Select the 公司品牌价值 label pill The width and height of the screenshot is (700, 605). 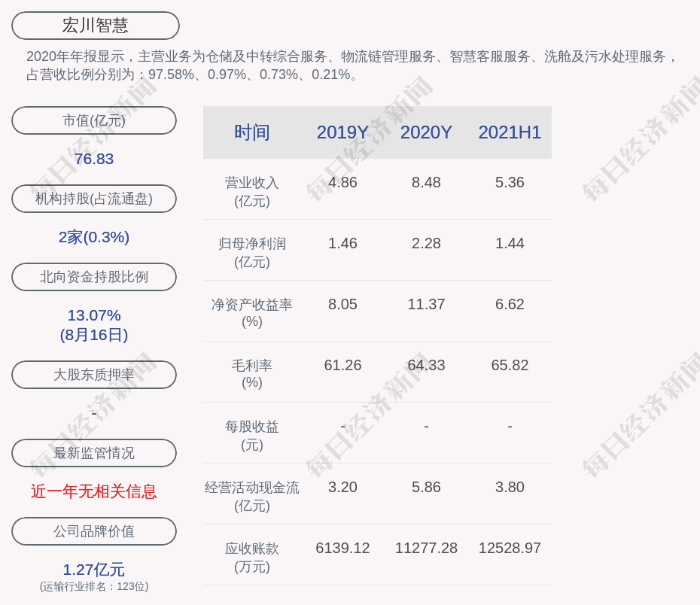94,531
